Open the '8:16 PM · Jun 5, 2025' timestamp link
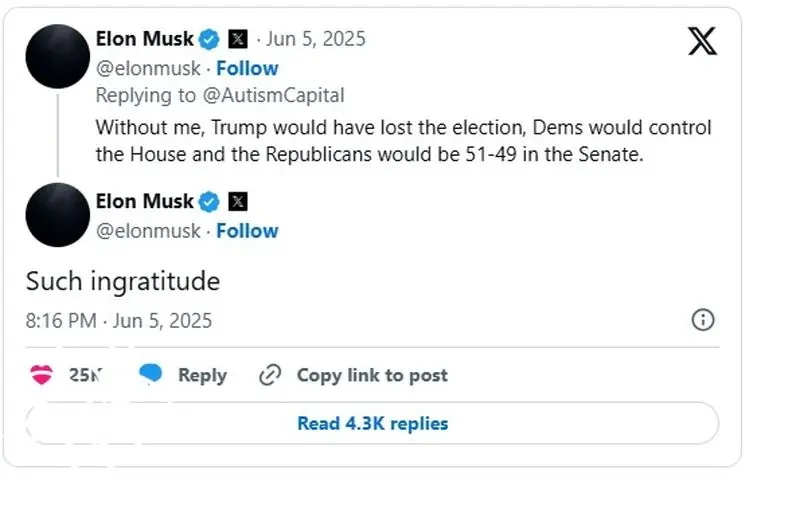Viewport: 800px width, 505px height. click(x=119, y=320)
